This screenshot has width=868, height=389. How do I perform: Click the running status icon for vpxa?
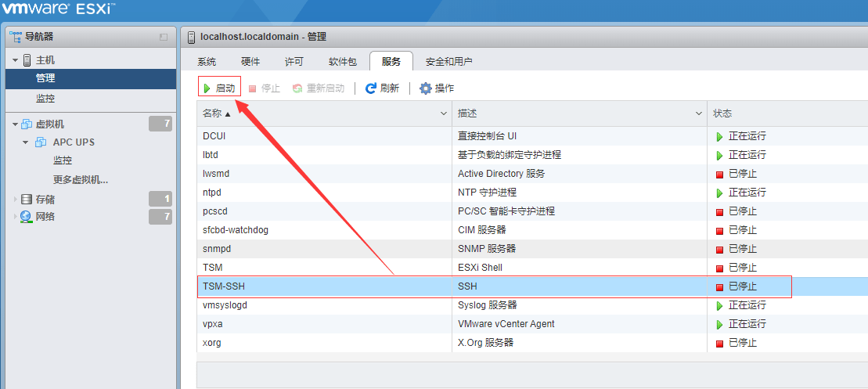click(x=719, y=324)
